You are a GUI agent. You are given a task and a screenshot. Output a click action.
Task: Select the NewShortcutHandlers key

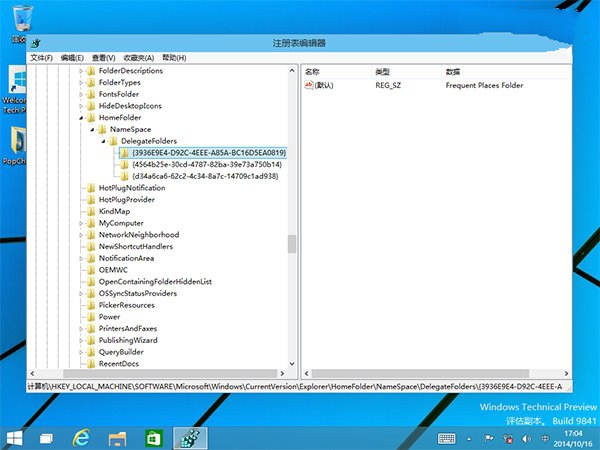pos(136,246)
